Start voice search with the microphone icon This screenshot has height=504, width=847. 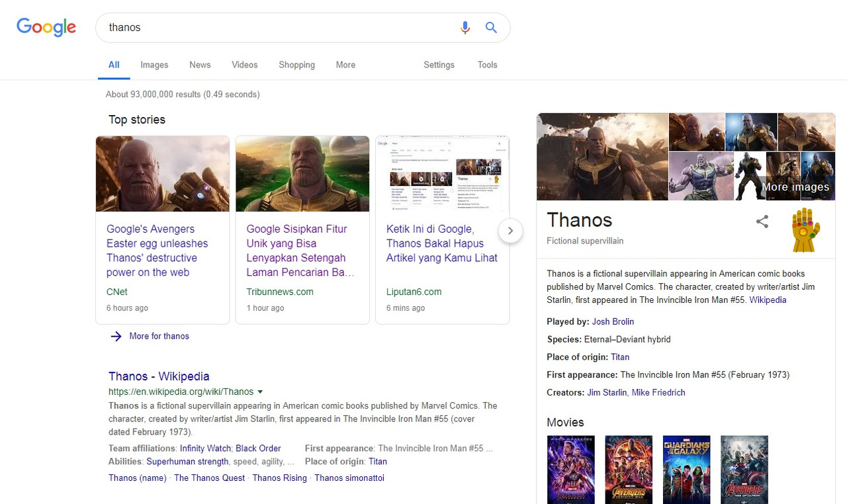[x=465, y=28]
